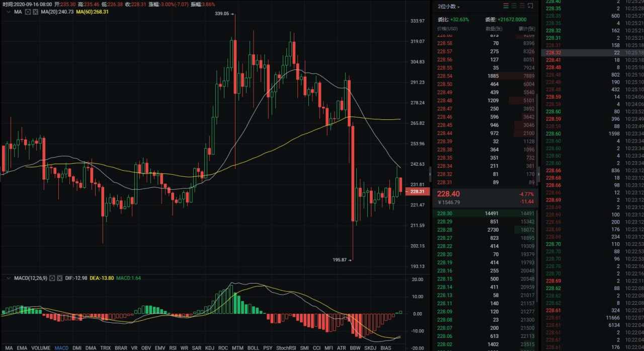Select the KDJ indicator tab

[210, 348]
